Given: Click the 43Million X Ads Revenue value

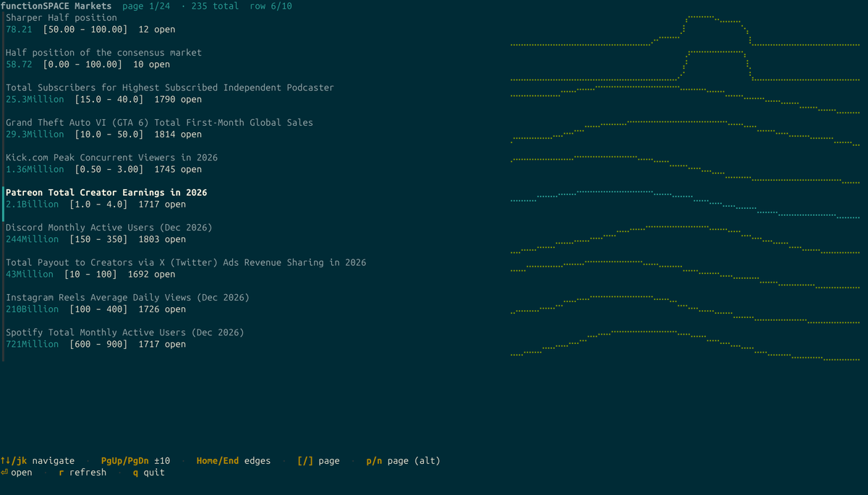Looking at the screenshot, I should click(30, 274).
